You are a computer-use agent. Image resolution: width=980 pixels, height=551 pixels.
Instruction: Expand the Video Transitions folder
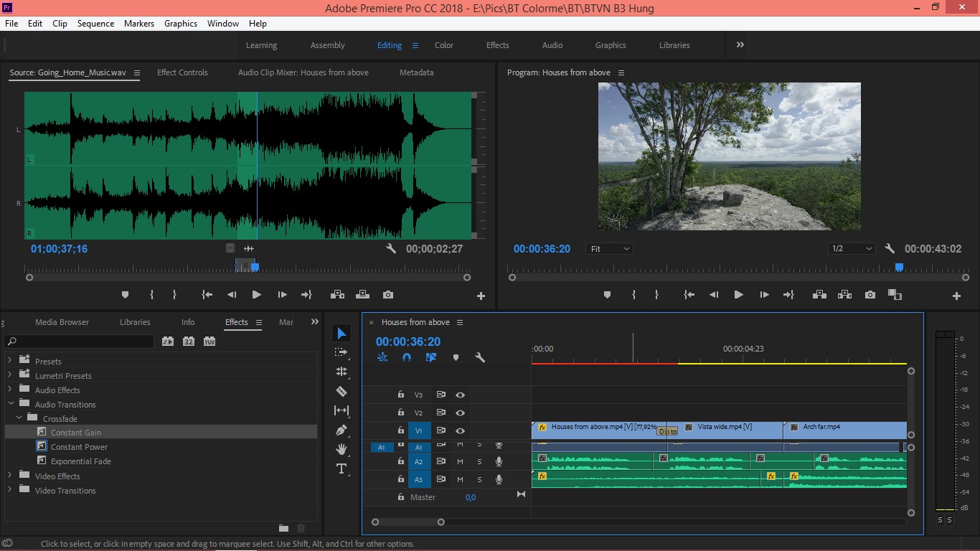coord(10,490)
